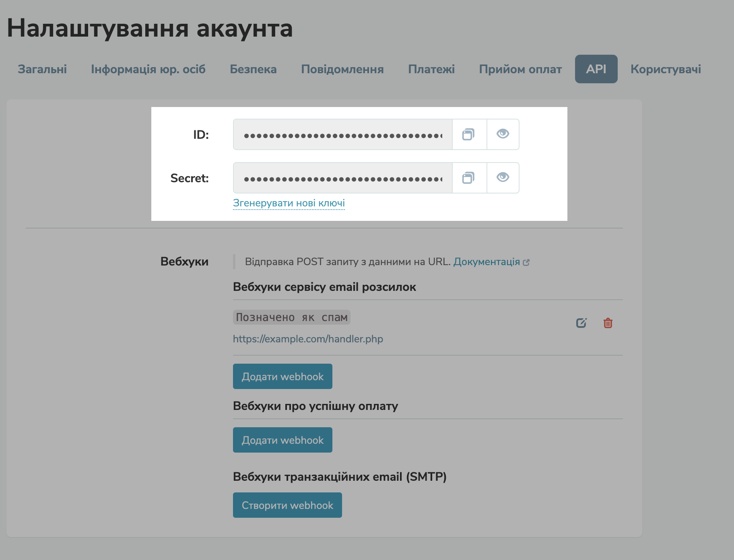Select the "Позначено як спам" event tag
This screenshot has height=560, width=734.
(x=291, y=317)
